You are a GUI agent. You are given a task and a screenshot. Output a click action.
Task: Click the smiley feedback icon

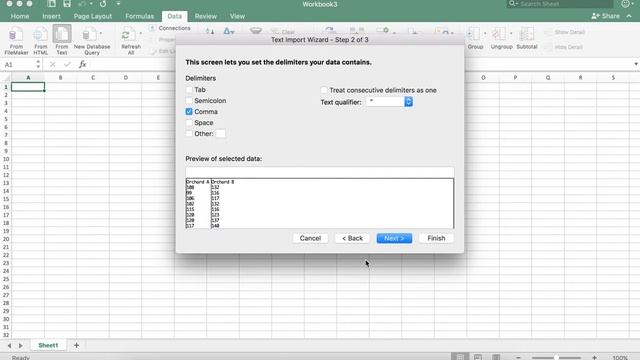tap(625, 4)
